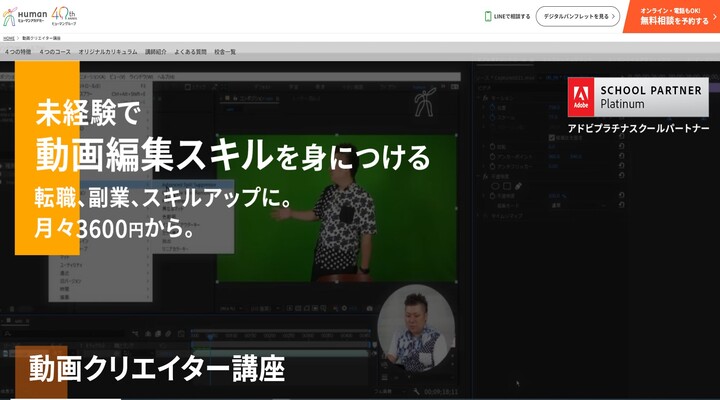Screen dimensions: 720x400
Task: Select the アドビプラチナスクールパートナー caption
Action: (638, 129)
